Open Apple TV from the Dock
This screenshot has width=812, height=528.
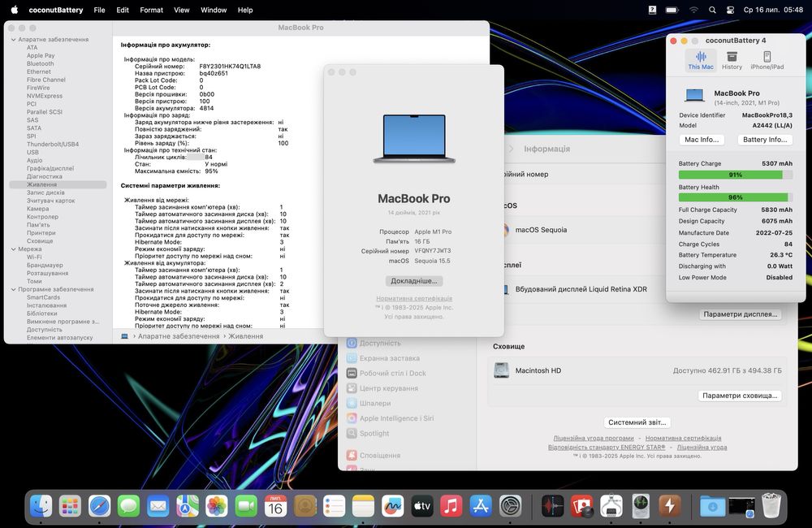(421, 506)
